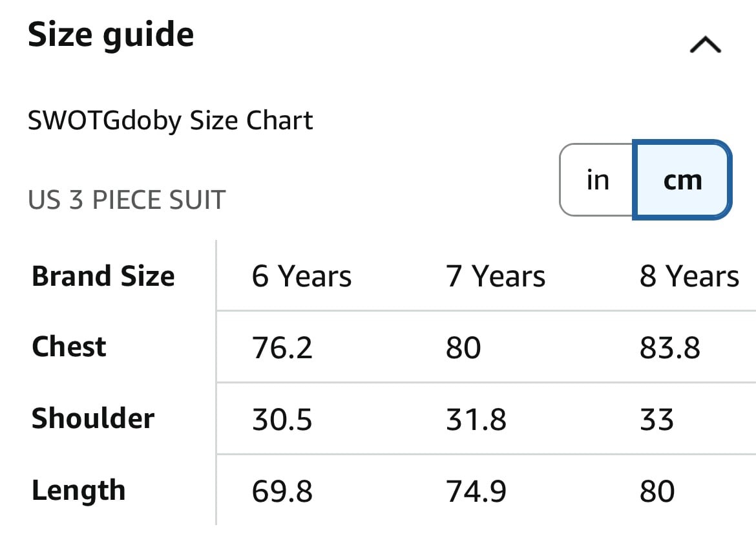Image resolution: width=756 pixels, height=549 pixels.
Task: Click the Size guide heading
Action: pyautogui.click(x=111, y=35)
